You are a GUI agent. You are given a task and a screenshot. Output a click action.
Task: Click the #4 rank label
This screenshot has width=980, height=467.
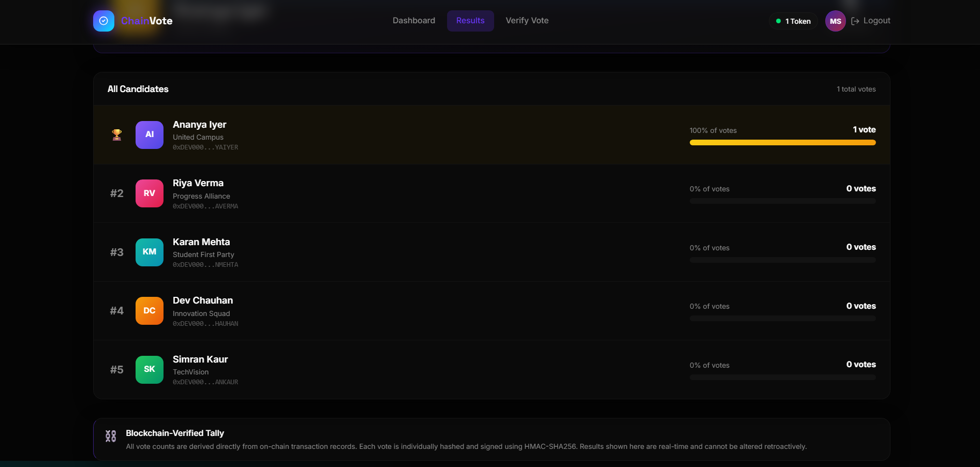click(117, 311)
